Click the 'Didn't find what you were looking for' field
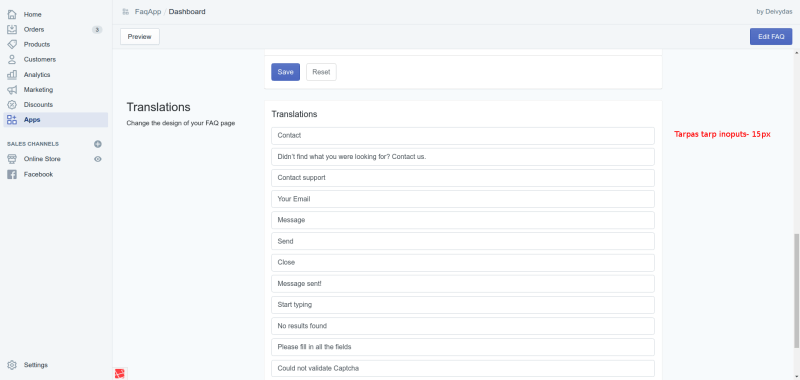 pos(463,157)
